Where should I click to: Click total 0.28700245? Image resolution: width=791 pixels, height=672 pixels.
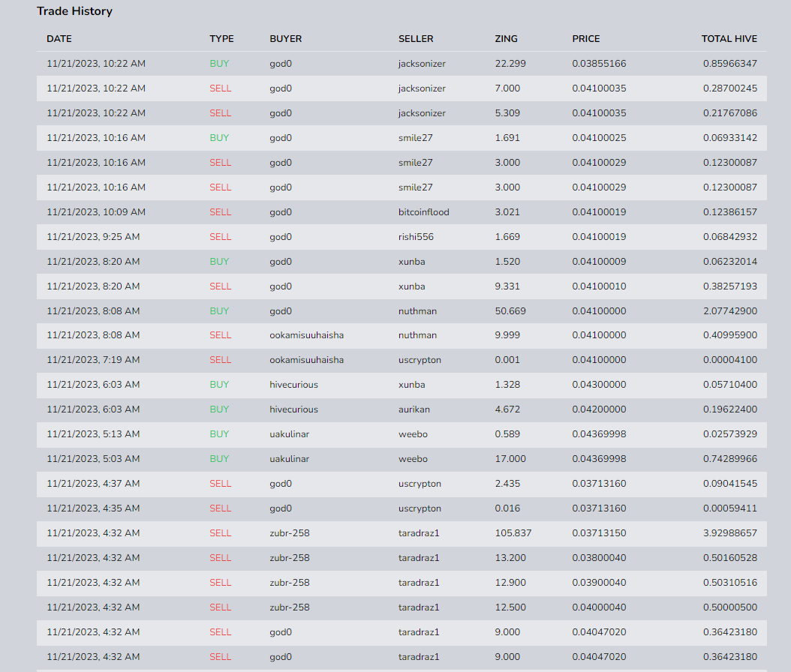click(730, 88)
